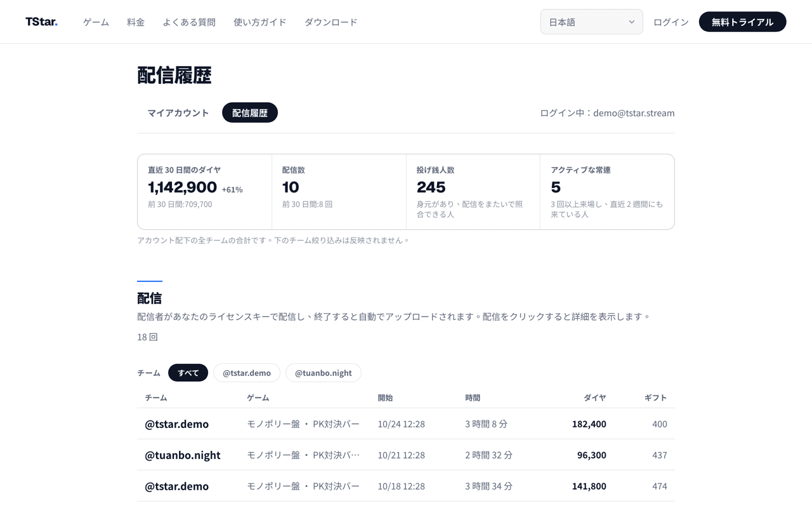Viewport: 812px width, 508px height.
Task: Open the ゲーム nav menu item
Action: (96, 22)
